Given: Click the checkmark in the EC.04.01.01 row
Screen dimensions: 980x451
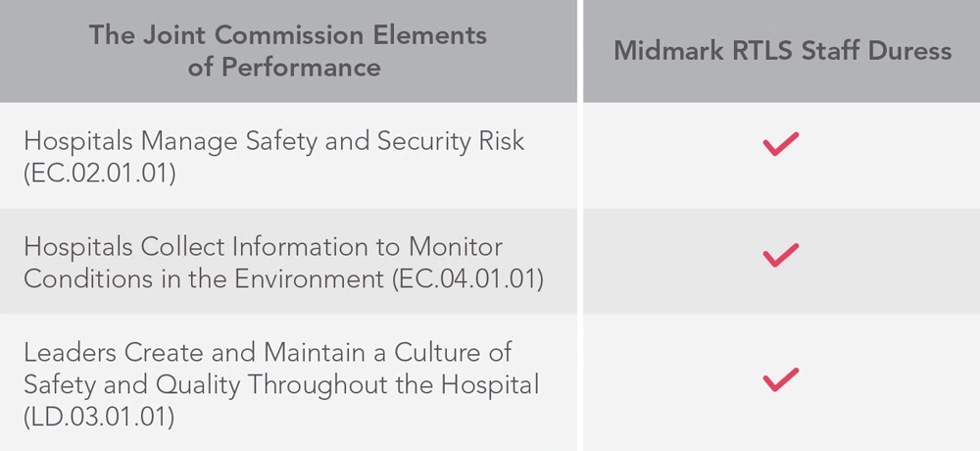Looking at the screenshot, I should tap(781, 256).
